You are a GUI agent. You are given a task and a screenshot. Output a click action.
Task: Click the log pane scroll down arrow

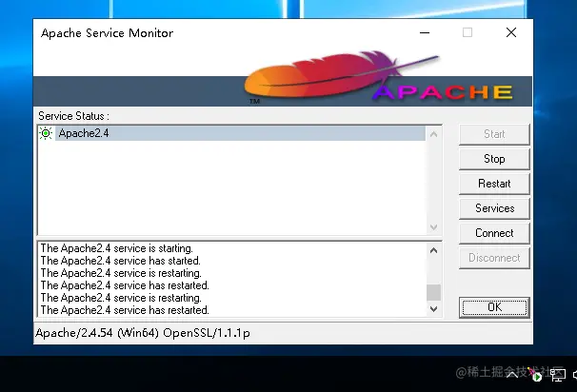pyautogui.click(x=433, y=309)
